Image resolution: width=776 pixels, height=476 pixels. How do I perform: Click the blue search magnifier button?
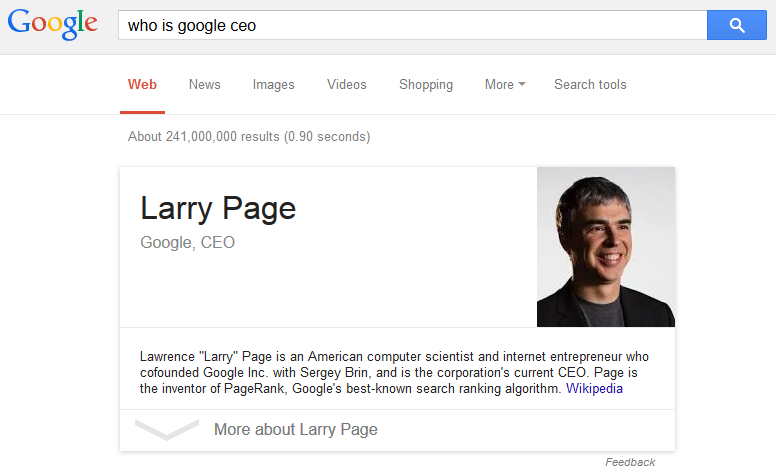(737, 26)
